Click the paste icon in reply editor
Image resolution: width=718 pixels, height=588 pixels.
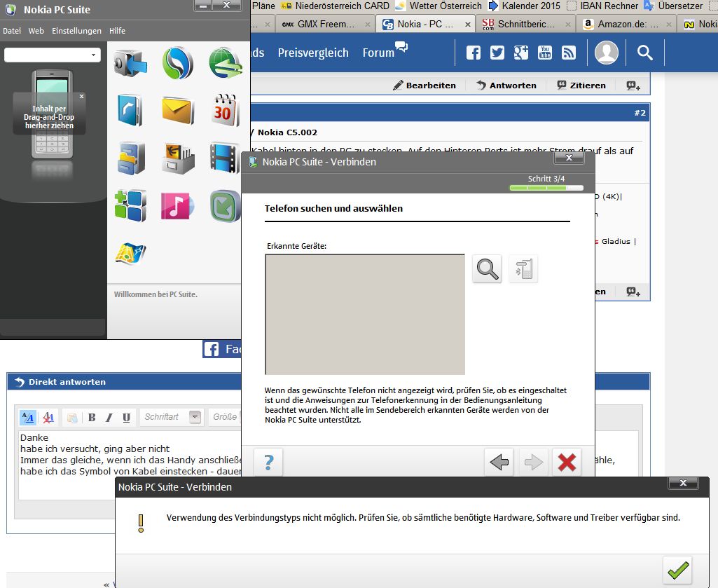coord(72,418)
